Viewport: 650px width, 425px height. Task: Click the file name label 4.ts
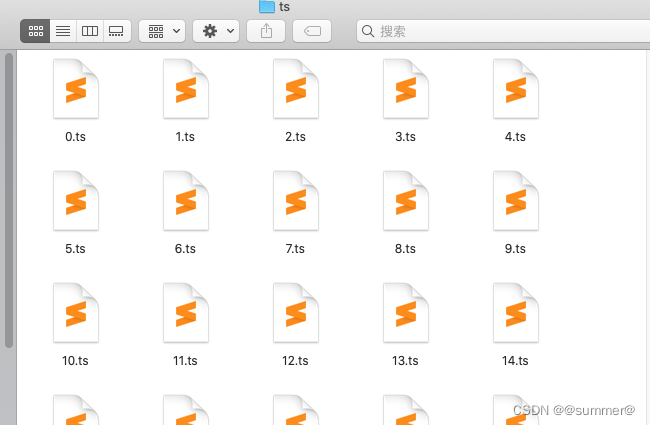coord(515,136)
